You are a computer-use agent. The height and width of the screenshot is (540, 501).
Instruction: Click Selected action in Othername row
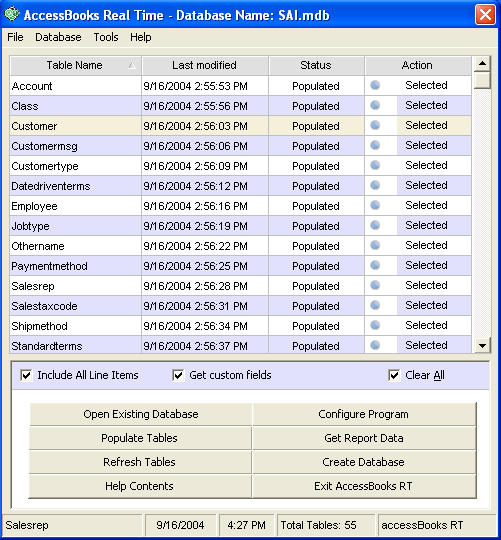426,245
